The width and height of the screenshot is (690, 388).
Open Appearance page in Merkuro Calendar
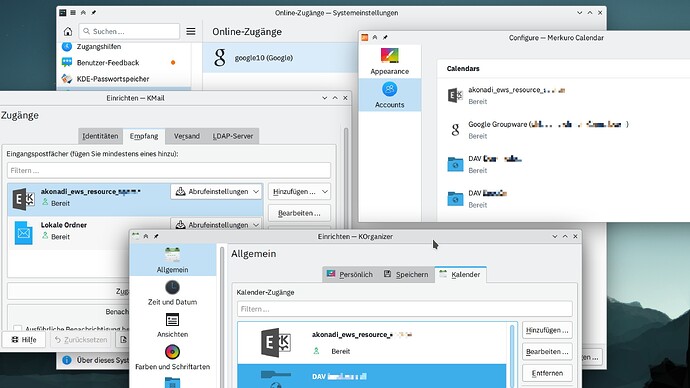coord(389,61)
